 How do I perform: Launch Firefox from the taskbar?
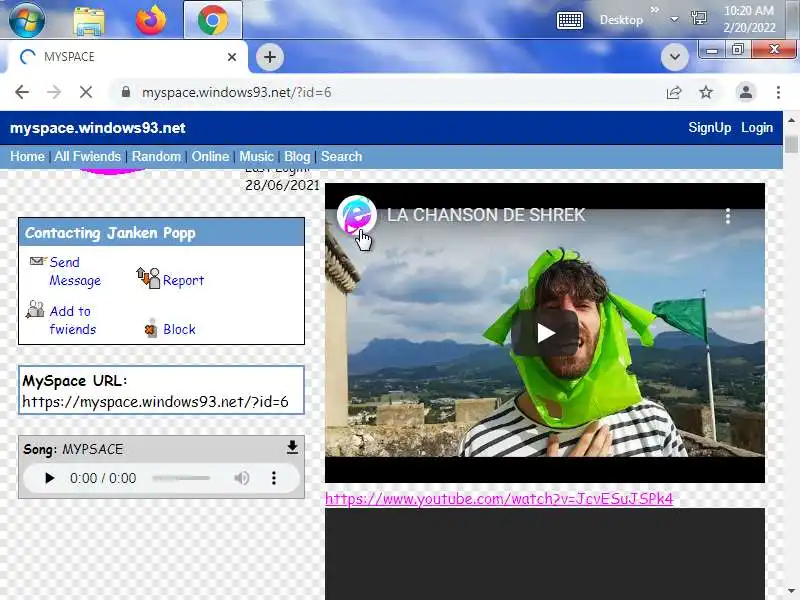151,20
